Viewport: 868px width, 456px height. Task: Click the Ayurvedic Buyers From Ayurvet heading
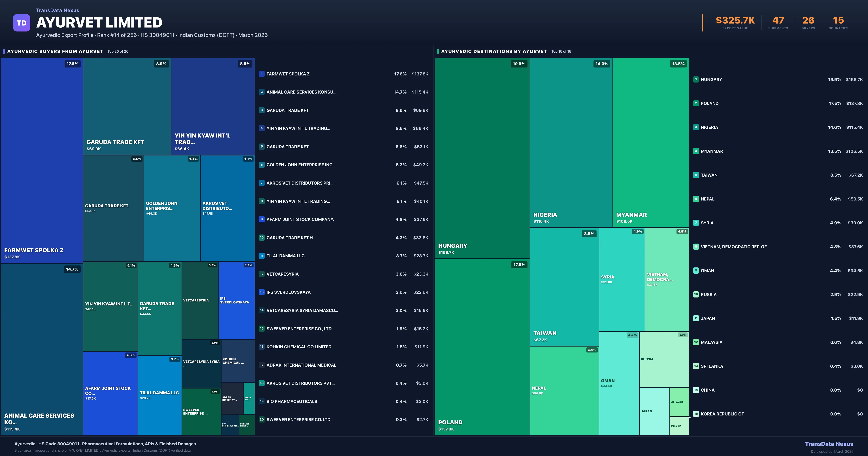55,51
